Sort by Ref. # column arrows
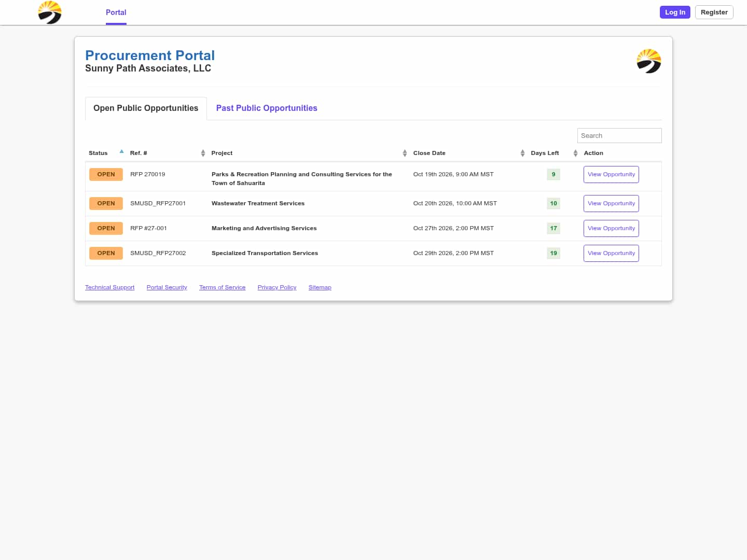Viewport: 747px width, 560px height. point(203,153)
